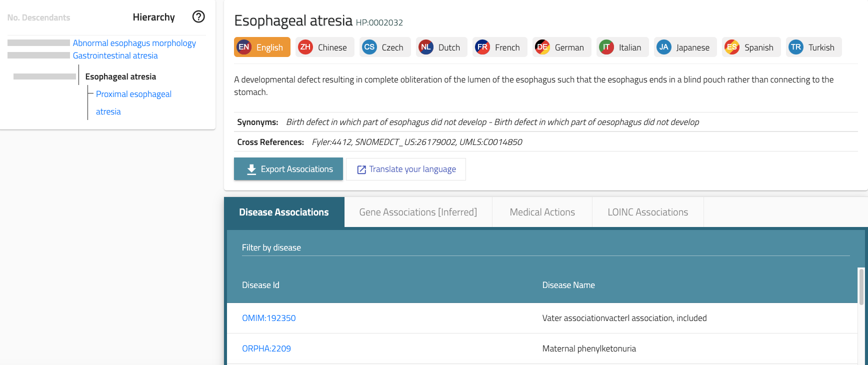Click the NL Dutch flag badge
Screen dimensions: 868x365
click(426, 47)
